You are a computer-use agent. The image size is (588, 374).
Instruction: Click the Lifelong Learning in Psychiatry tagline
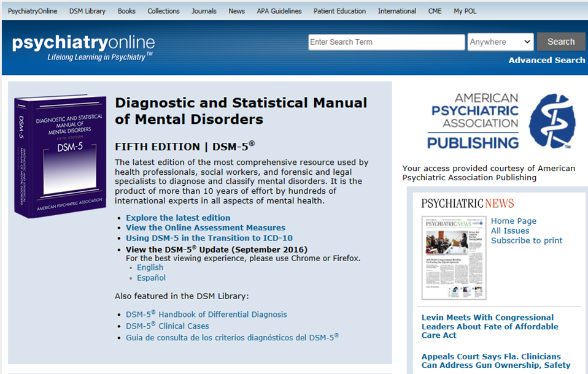[x=100, y=57]
